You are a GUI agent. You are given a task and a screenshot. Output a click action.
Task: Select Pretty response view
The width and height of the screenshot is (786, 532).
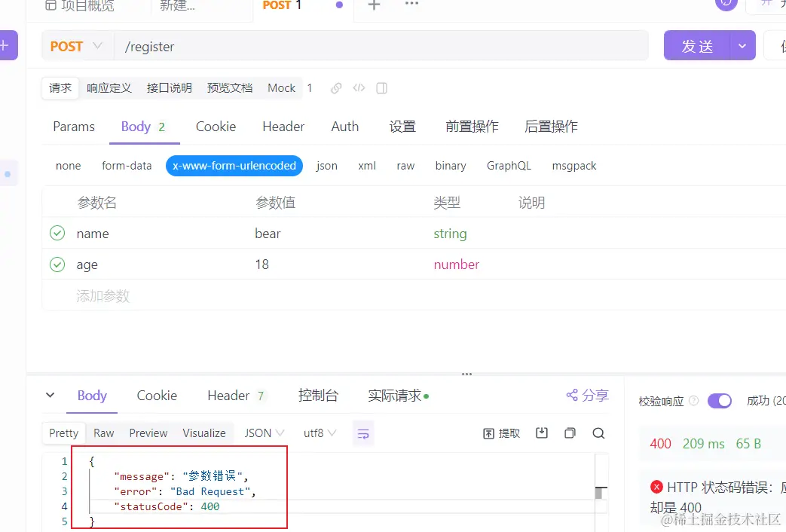[63, 433]
